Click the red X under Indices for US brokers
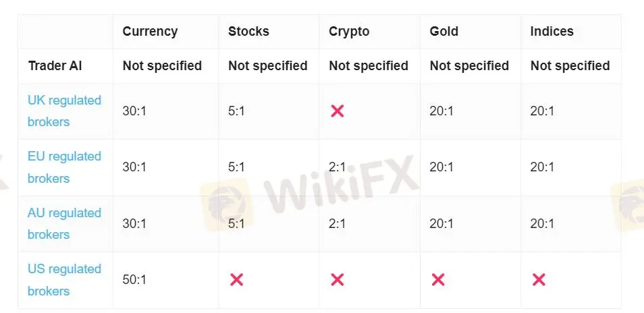The image size is (644, 313). click(539, 280)
